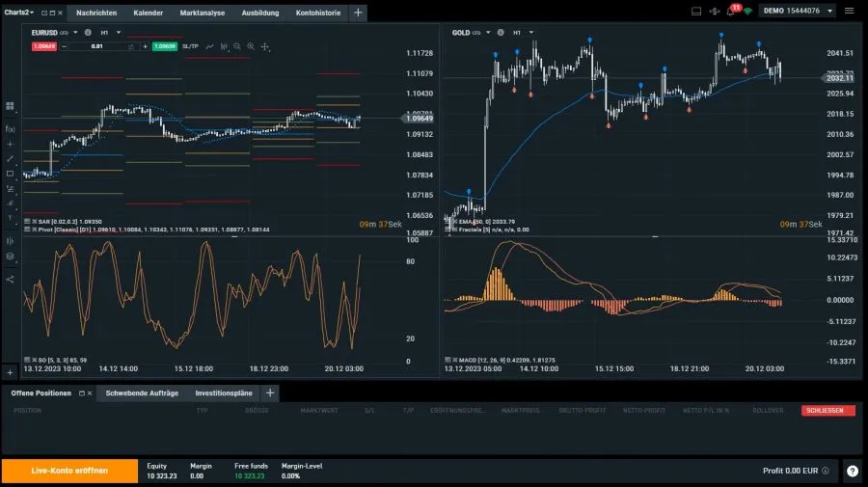This screenshot has height=487, width=868.
Task: Click the trade volume 0.01 input field
Action: 97,46
